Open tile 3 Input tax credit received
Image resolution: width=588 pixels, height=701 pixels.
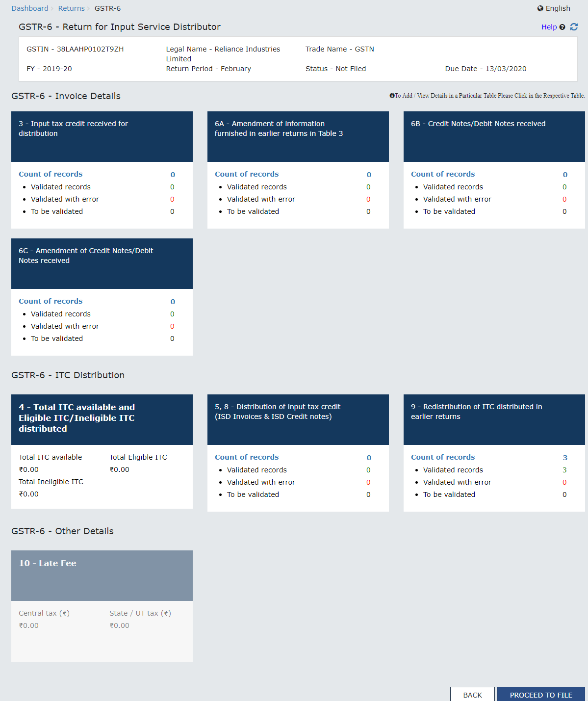click(102, 136)
